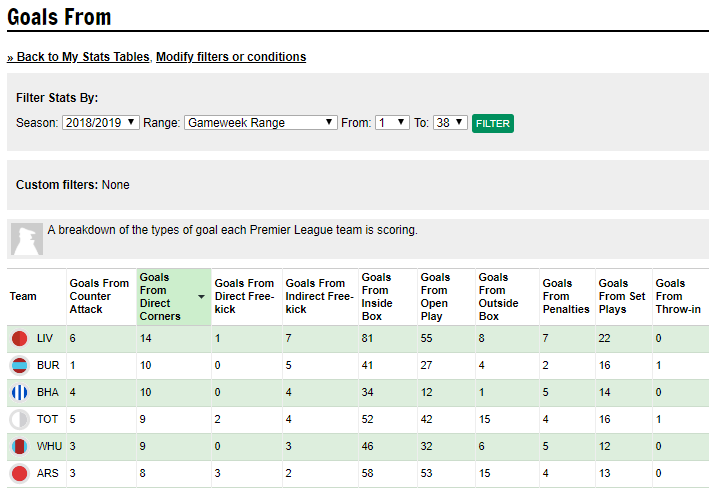The image size is (712, 488).
Task: Sort by Goals From Penalties column
Action: point(566,296)
